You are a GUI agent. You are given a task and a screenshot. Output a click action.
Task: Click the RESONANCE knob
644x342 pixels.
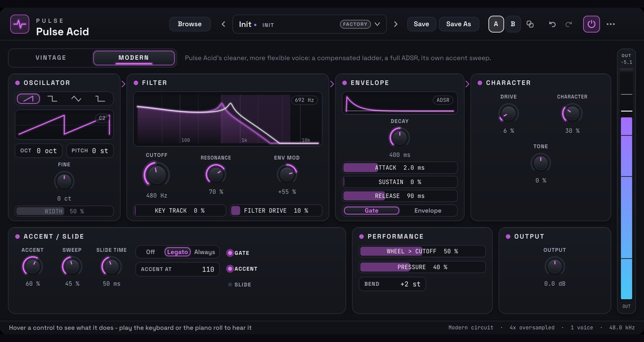pos(216,175)
